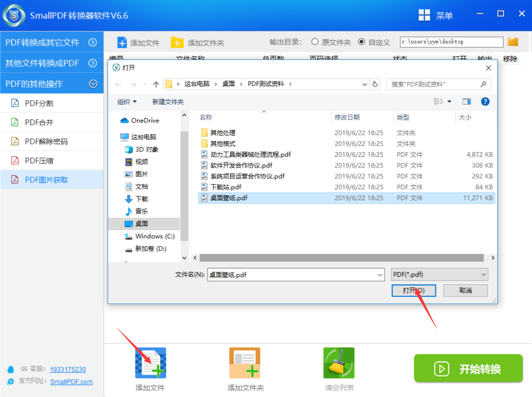Open 音乐 folder in navigation tree
This screenshot has height=397, width=532.
(x=137, y=211)
